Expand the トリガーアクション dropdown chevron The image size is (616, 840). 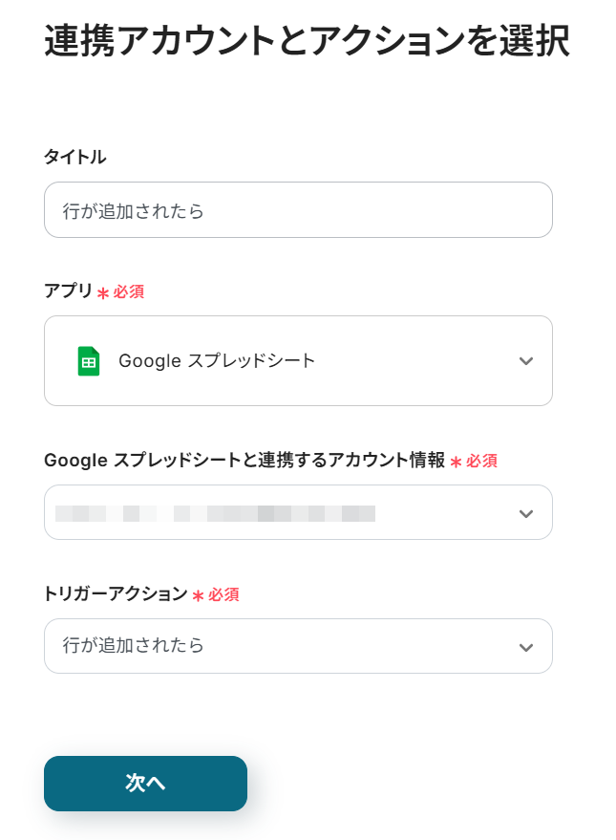[525, 647]
